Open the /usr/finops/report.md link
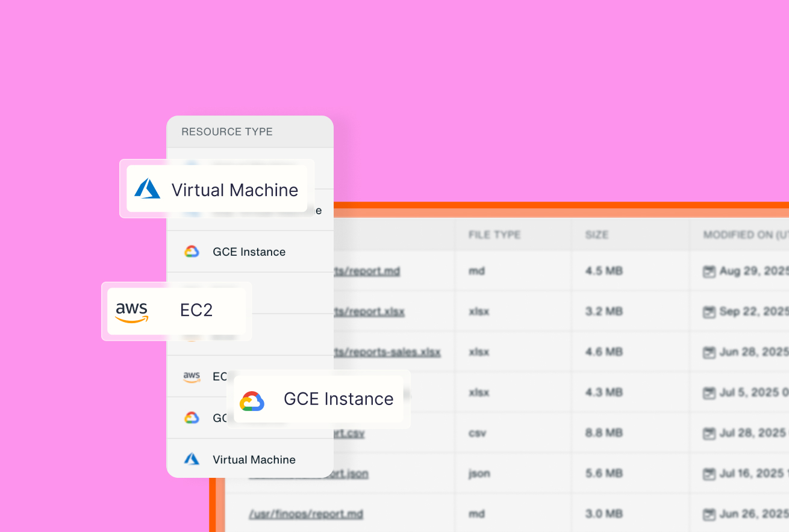The height and width of the screenshot is (532, 789). [306, 514]
